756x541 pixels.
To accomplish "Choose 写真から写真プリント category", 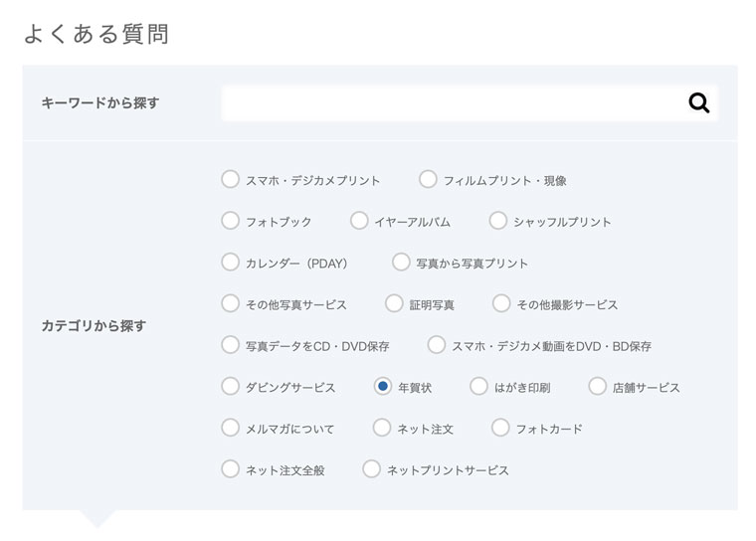I will (x=401, y=263).
